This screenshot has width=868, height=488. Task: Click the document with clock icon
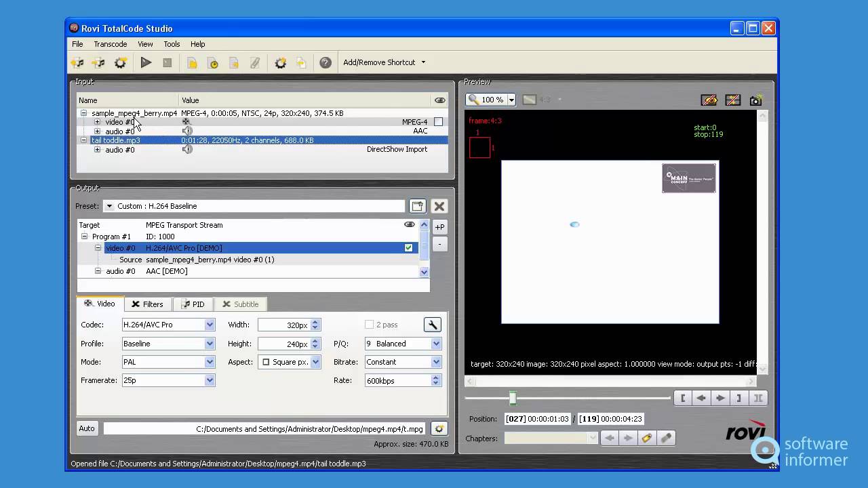pos(213,63)
